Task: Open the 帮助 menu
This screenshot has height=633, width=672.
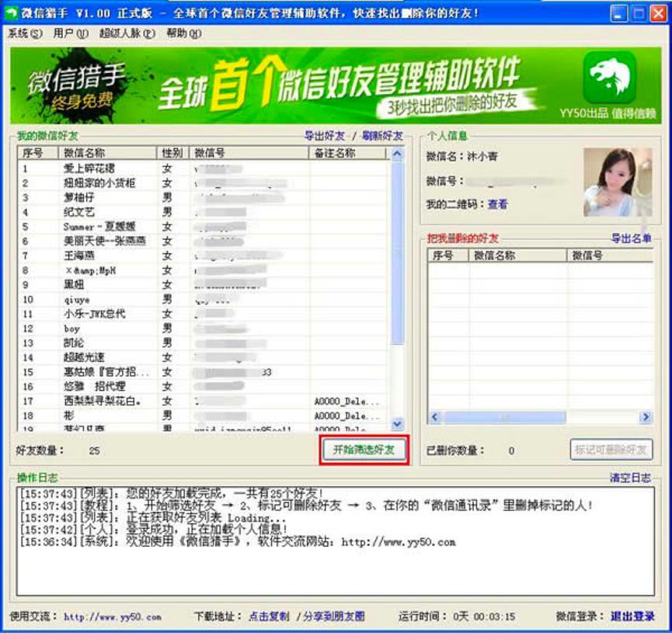Action: pos(183,33)
